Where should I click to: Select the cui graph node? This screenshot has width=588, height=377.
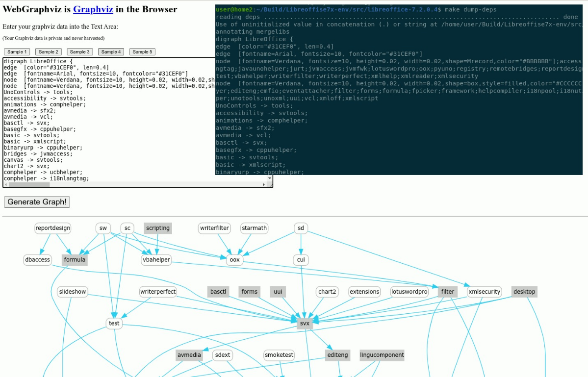click(301, 260)
